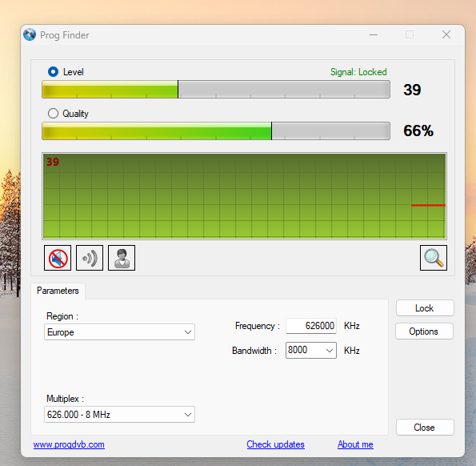Viewport: 476px width, 466px height.
Task: Click the Level signal progress bar
Action: click(x=216, y=90)
